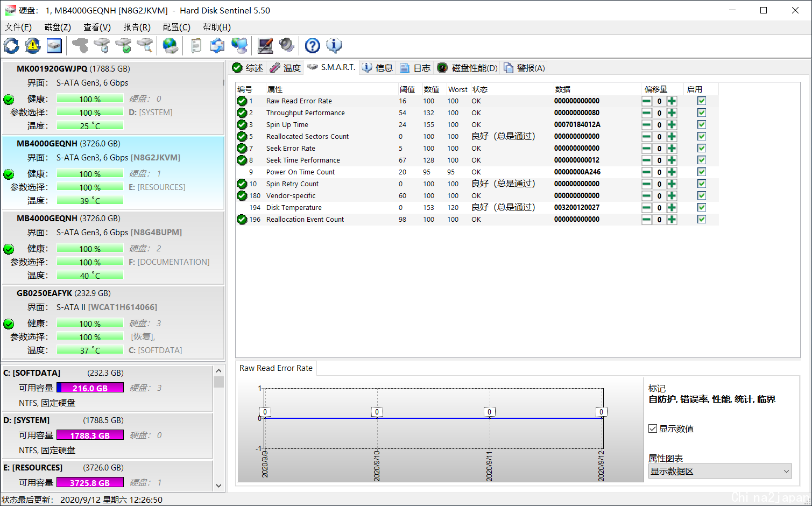Select the GB0250EAFYK disk entry
The height and width of the screenshot is (506, 812).
pos(113,322)
